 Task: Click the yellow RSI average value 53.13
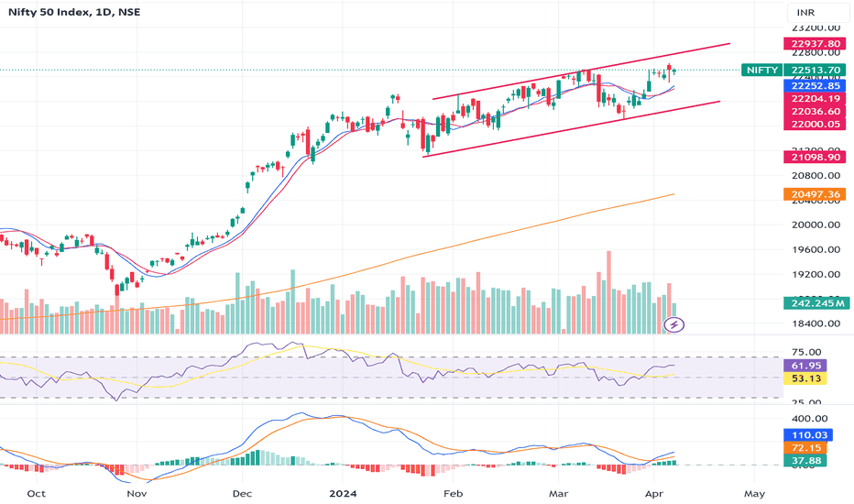(805, 378)
